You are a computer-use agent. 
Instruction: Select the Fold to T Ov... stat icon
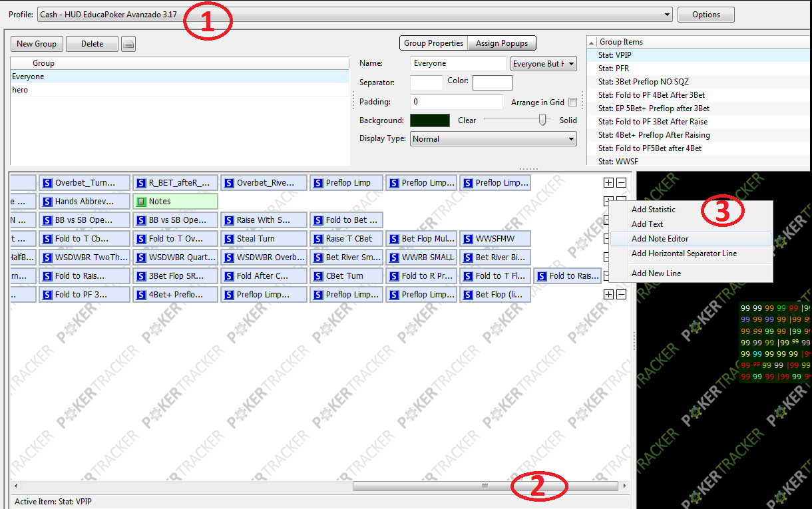[140, 239]
